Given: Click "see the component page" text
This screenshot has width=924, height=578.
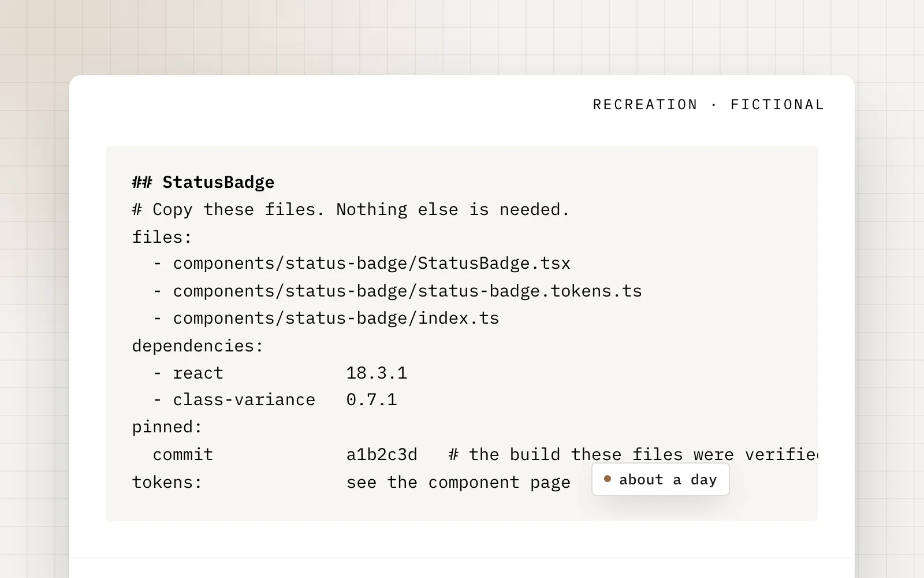Looking at the screenshot, I should tap(458, 482).
